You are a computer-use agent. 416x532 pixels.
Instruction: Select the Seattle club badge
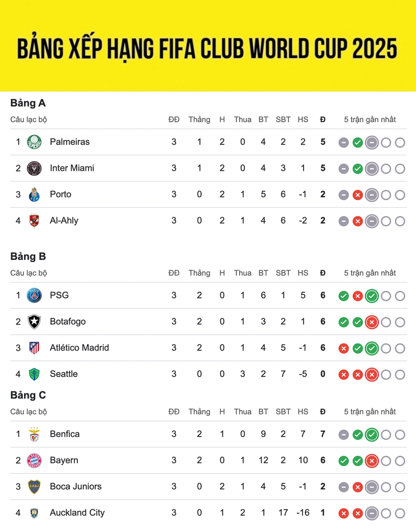[34, 374]
